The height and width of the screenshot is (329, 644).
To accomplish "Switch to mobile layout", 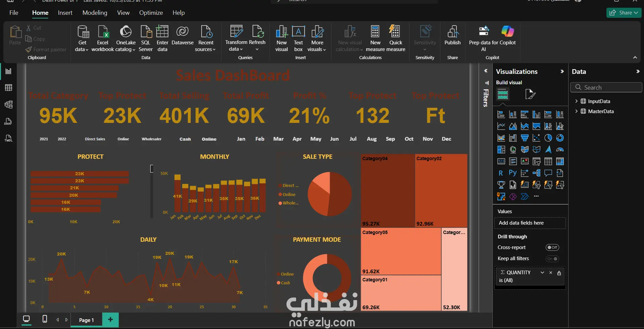I will [45, 319].
